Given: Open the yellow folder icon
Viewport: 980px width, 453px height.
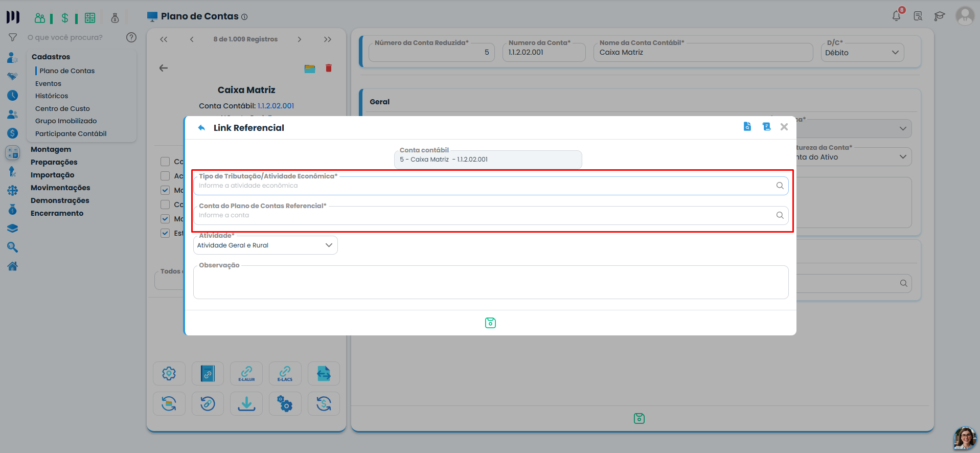Looking at the screenshot, I should 310,69.
